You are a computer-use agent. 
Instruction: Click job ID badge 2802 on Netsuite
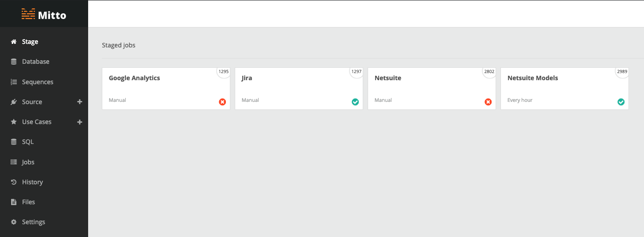(x=489, y=71)
